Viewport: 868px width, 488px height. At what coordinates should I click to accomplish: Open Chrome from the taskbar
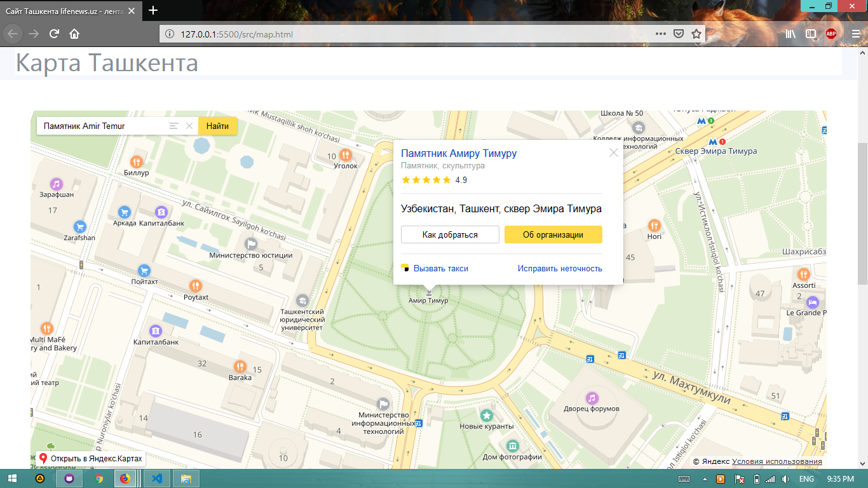pyautogui.click(x=98, y=478)
